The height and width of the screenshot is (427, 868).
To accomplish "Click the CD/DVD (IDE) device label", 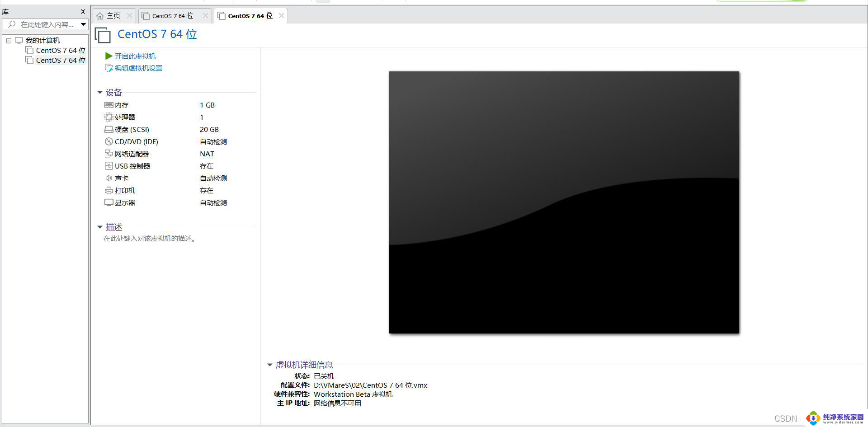I will pyautogui.click(x=137, y=141).
